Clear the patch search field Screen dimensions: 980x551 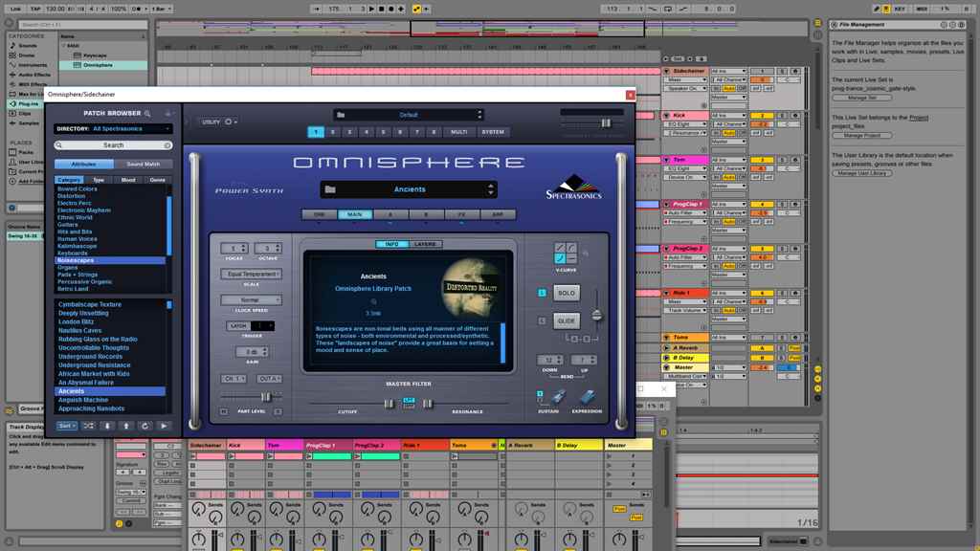(x=167, y=145)
